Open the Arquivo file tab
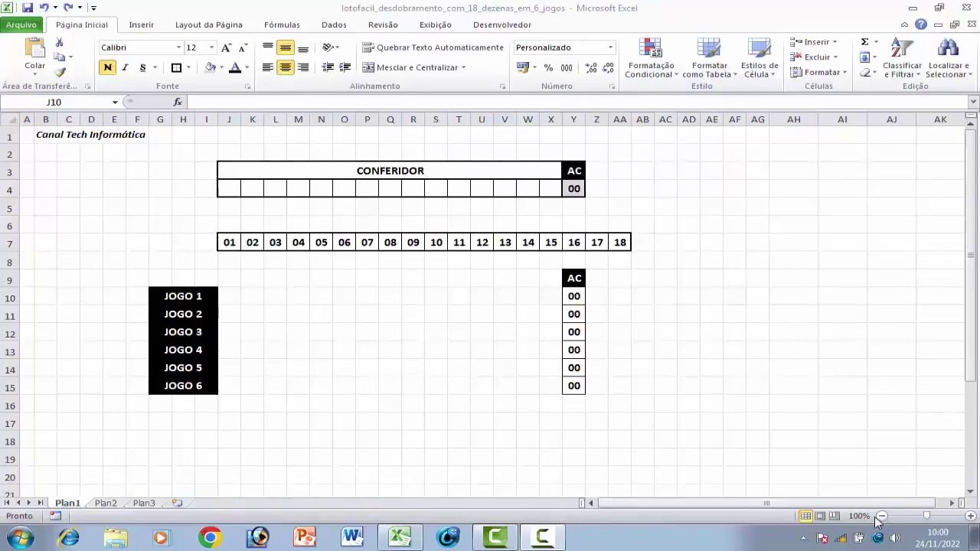Screen dimensions: 980x551 pos(21,24)
